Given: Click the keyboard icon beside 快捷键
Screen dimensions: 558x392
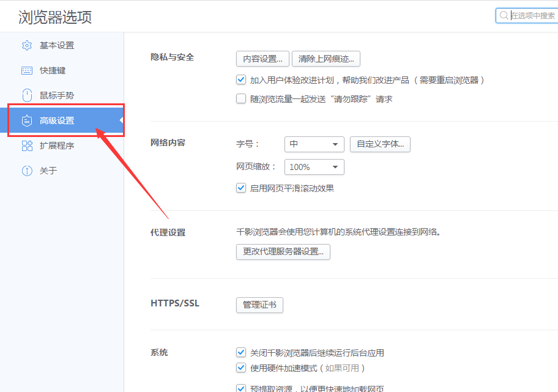Looking at the screenshot, I should tap(26, 70).
